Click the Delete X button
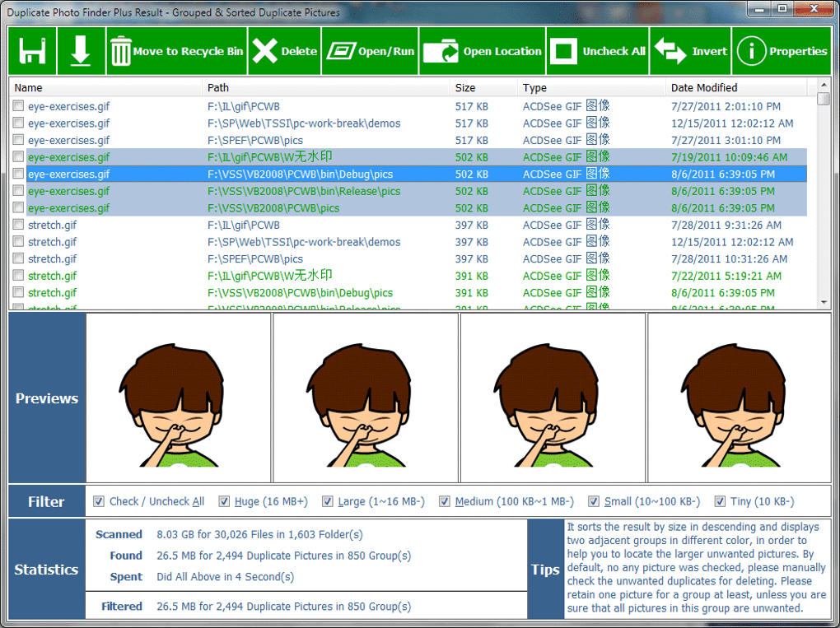 [284, 51]
